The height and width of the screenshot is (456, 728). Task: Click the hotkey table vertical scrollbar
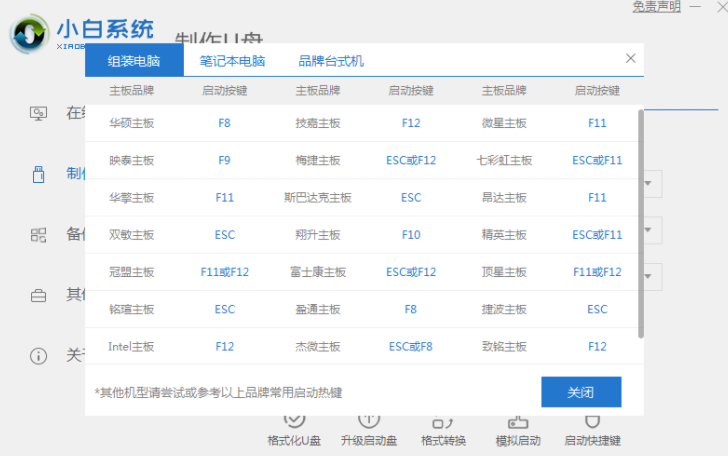tap(640, 220)
